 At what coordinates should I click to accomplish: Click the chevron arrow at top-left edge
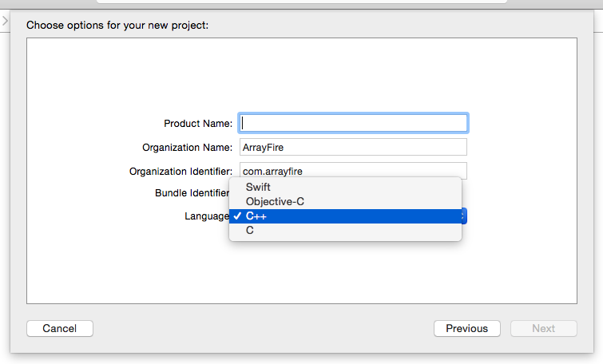pos(4,20)
